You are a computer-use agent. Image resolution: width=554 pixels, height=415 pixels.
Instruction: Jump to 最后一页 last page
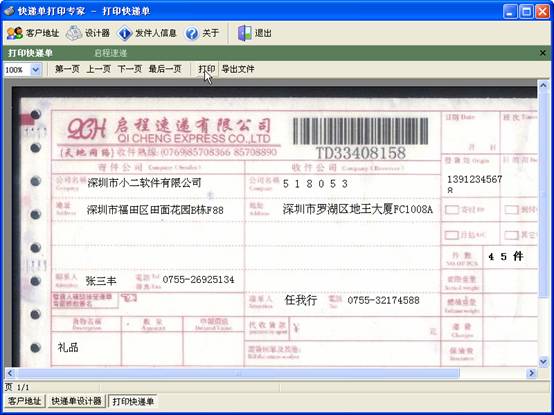click(165, 69)
